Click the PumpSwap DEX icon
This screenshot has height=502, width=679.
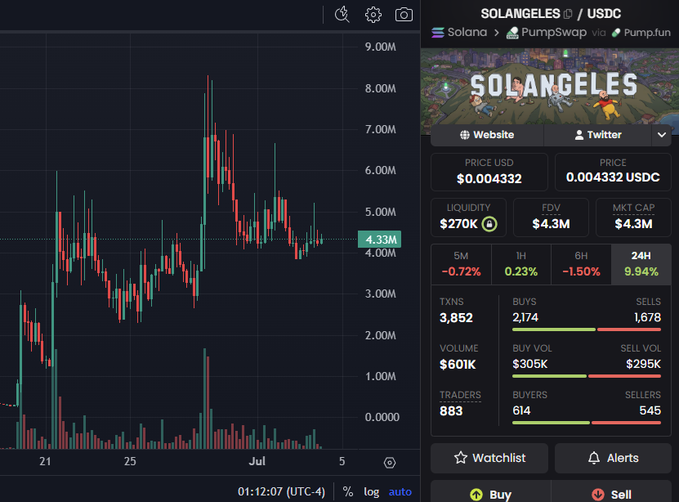point(512,32)
